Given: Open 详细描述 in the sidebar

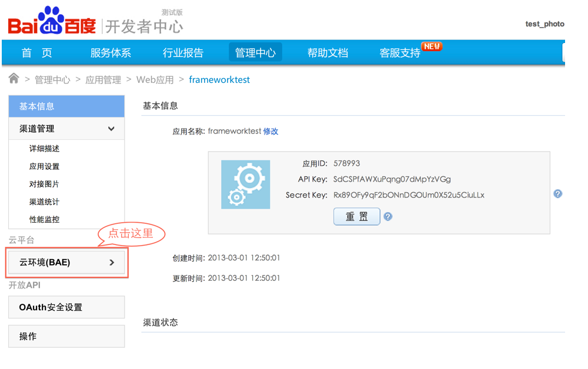Looking at the screenshot, I should tap(44, 149).
